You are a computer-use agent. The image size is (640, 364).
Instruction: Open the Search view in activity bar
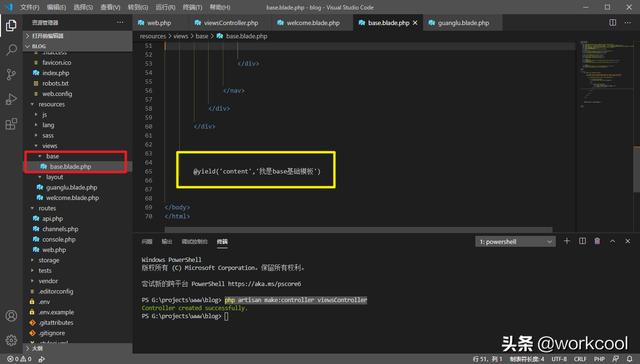point(11,50)
